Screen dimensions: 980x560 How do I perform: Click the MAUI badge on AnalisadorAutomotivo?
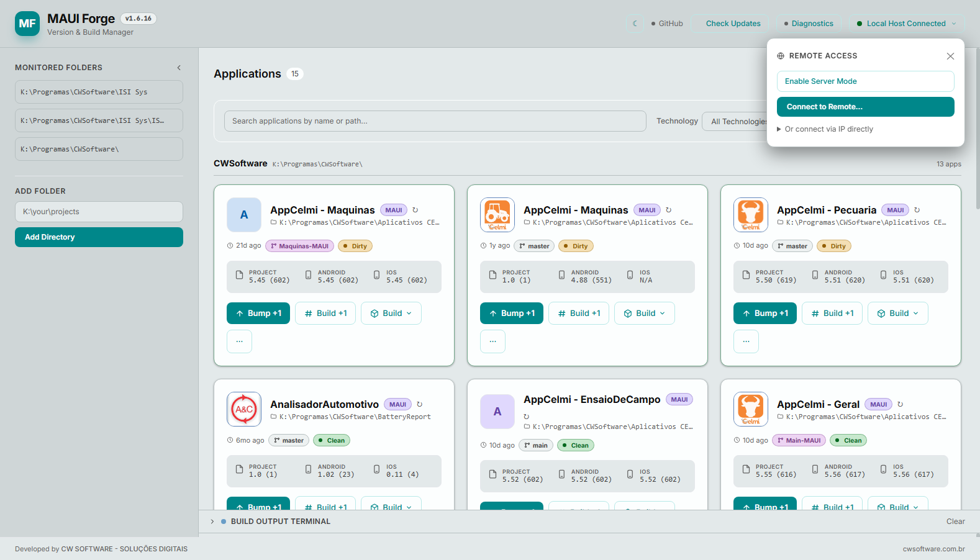(397, 404)
